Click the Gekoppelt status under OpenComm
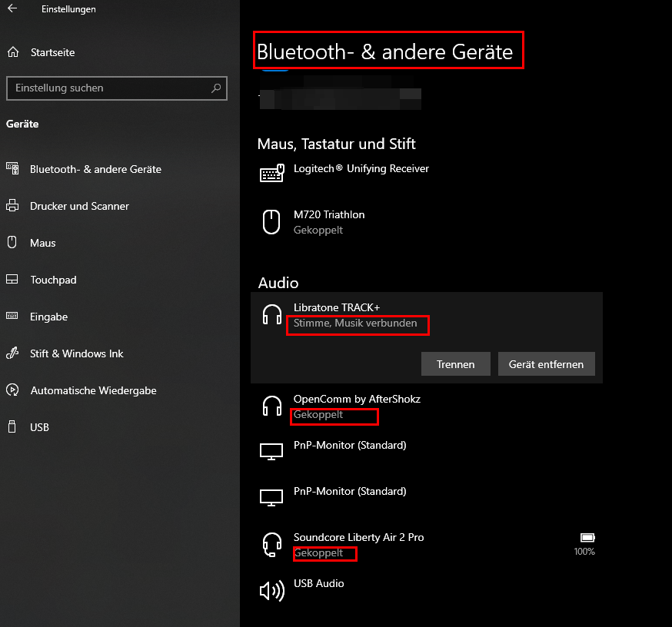This screenshot has height=627, width=672. tap(318, 415)
